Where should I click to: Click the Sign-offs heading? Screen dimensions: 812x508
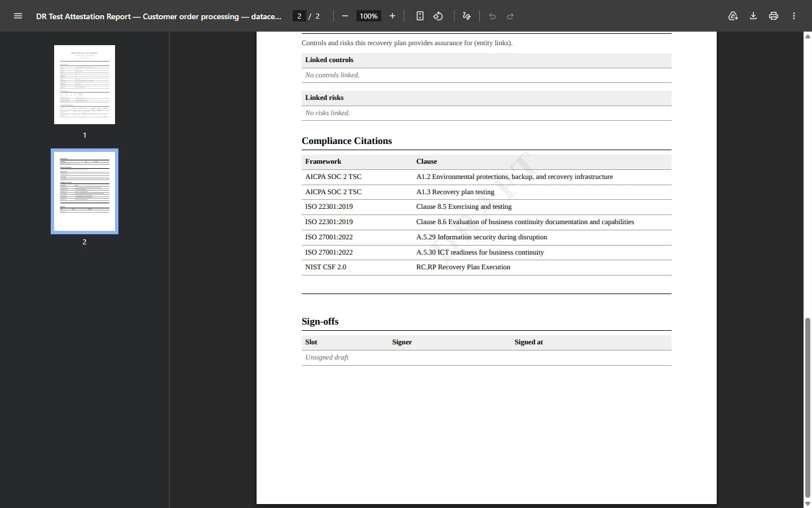(x=320, y=322)
